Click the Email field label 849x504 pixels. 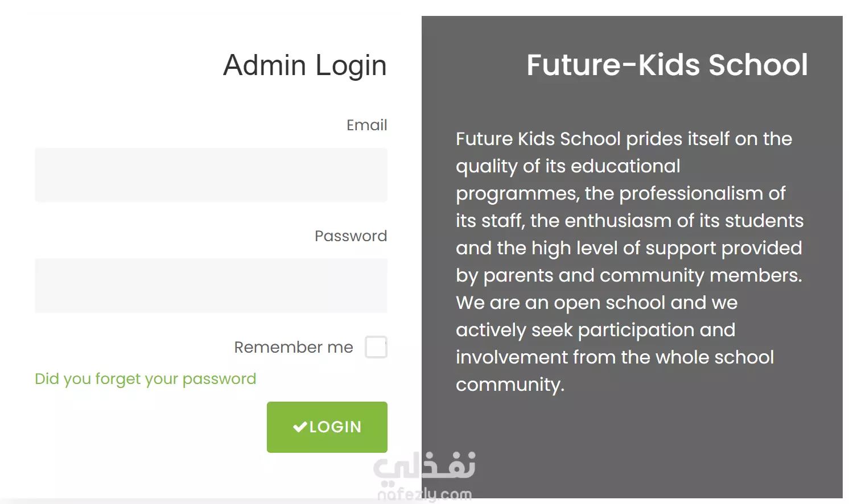[367, 125]
